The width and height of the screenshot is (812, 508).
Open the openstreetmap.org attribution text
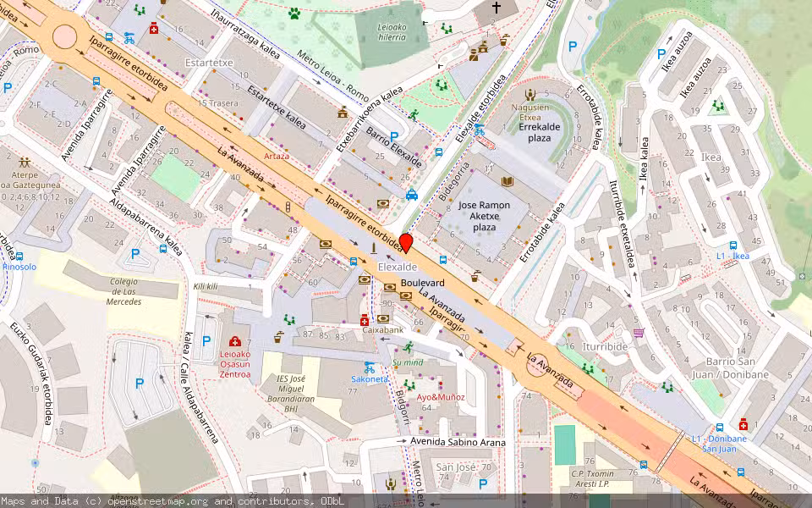[x=173, y=501]
